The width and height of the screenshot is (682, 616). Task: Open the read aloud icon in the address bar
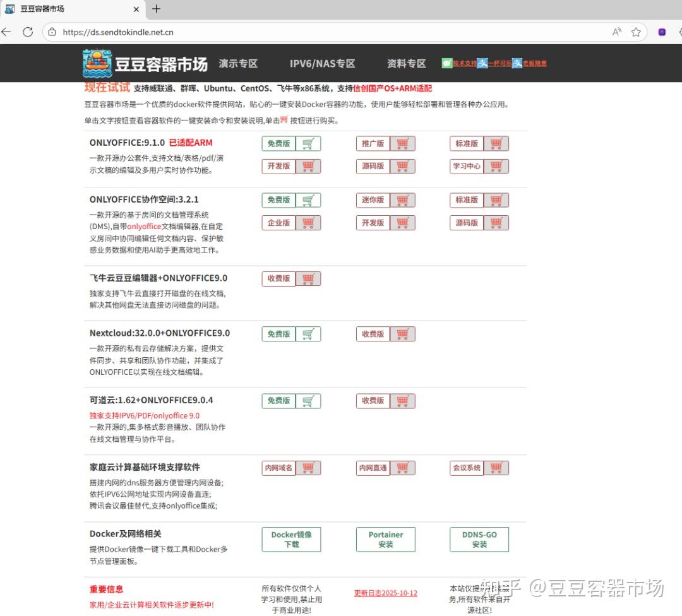[617, 32]
